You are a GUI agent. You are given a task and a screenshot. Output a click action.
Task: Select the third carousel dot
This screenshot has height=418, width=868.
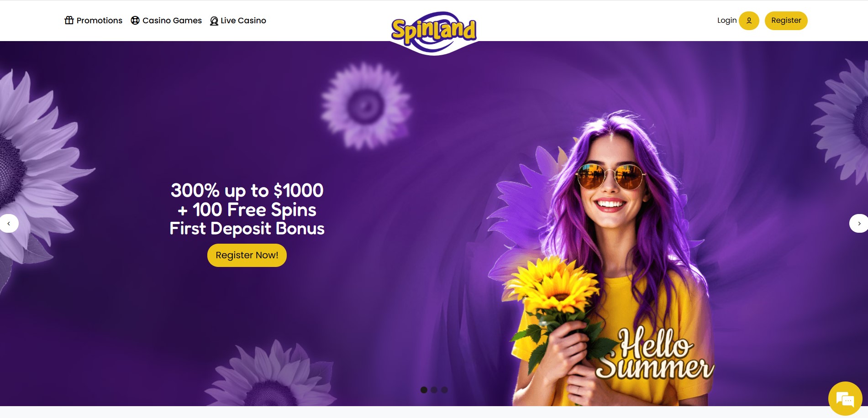click(445, 390)
